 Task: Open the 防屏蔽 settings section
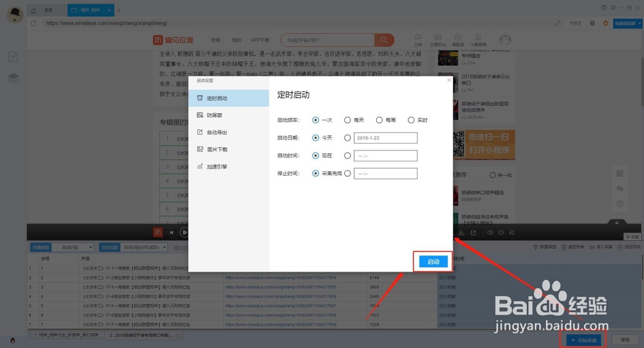click(229, 115)
